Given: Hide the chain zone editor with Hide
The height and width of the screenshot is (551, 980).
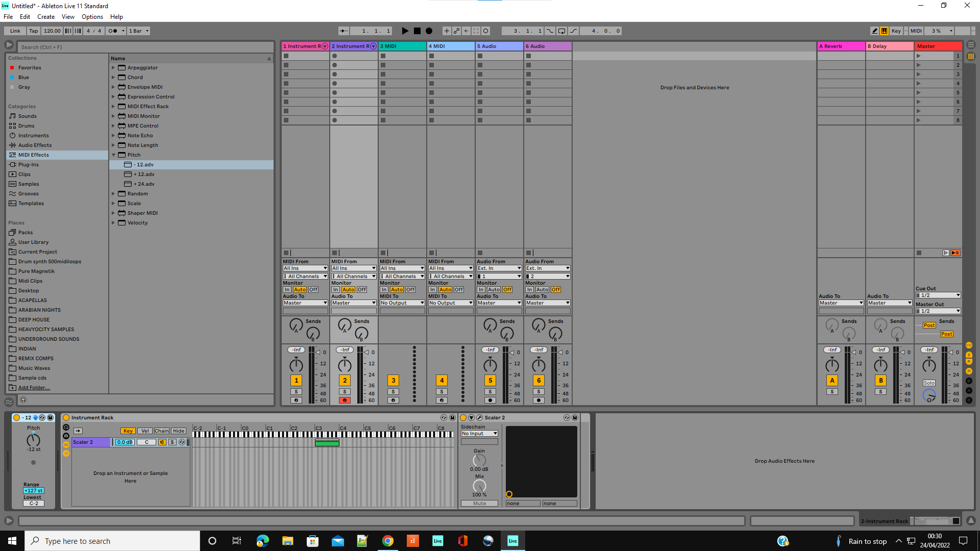Looking at the screenshot, I should tap(179, 431).
